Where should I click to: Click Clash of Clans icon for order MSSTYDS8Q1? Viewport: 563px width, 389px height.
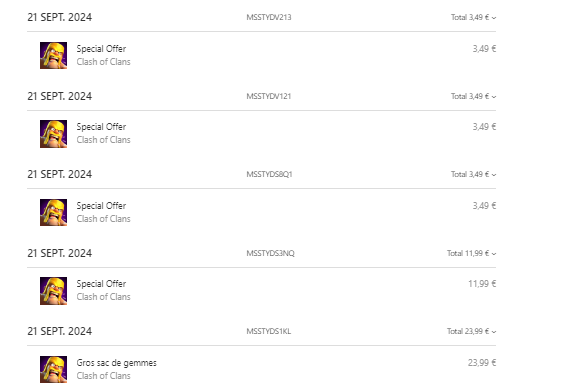[53, 212]
